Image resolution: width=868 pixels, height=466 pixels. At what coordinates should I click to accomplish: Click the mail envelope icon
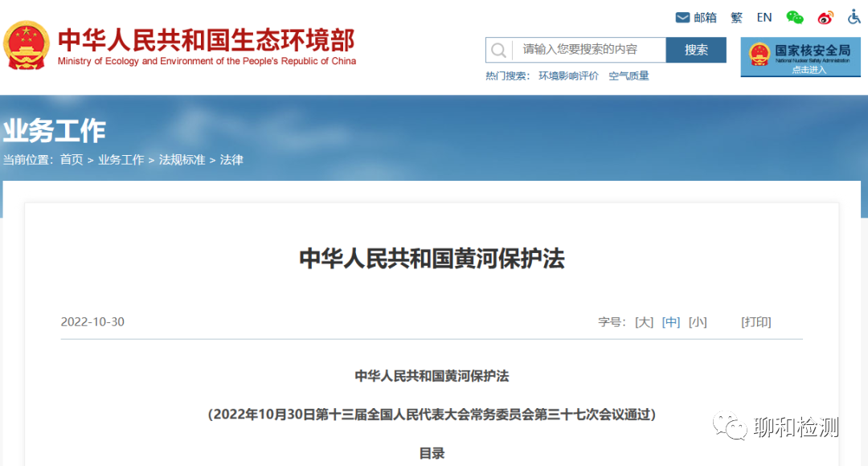(x=682, y=18)
